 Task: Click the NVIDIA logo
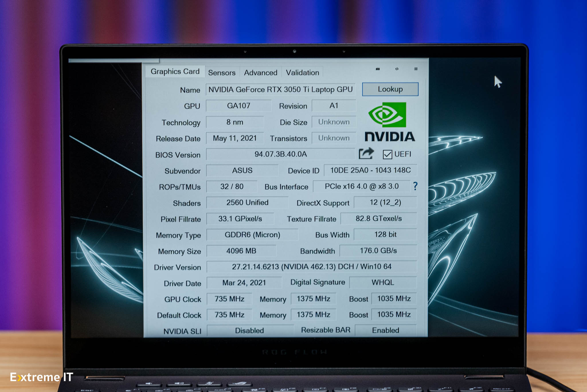390,122
